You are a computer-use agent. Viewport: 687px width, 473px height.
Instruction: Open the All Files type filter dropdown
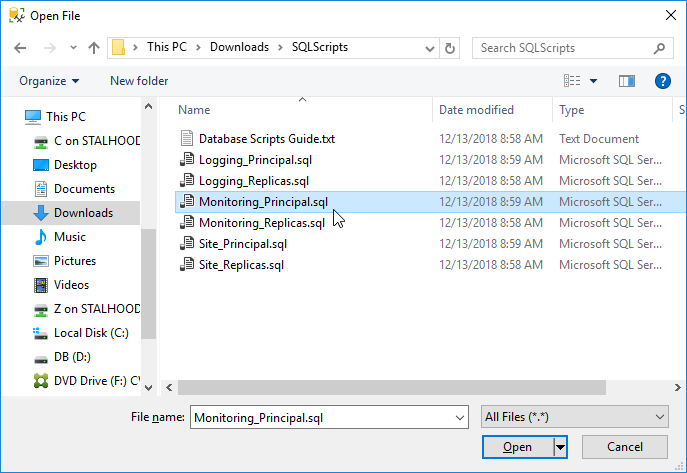pyautogui.click(x=574, y=417)
